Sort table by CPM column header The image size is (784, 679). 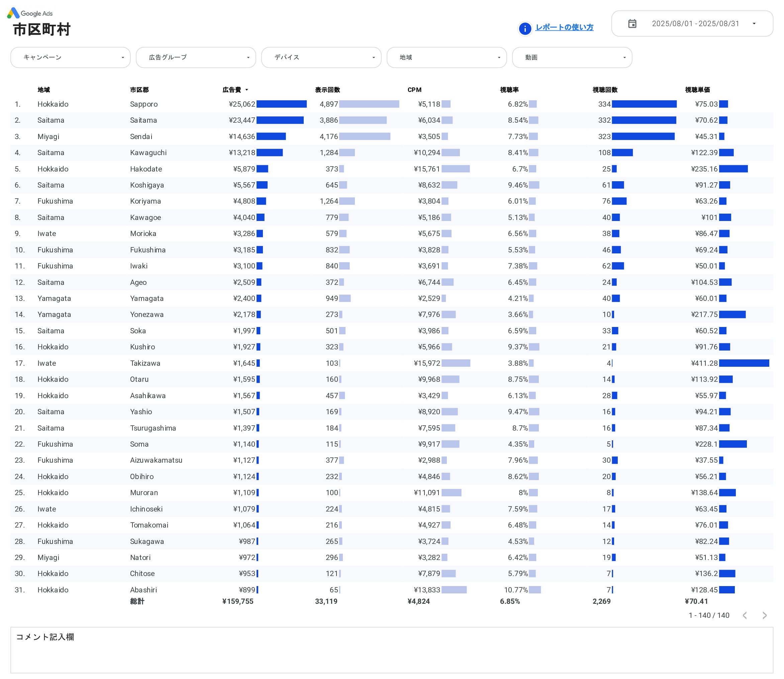click(414, 90)
